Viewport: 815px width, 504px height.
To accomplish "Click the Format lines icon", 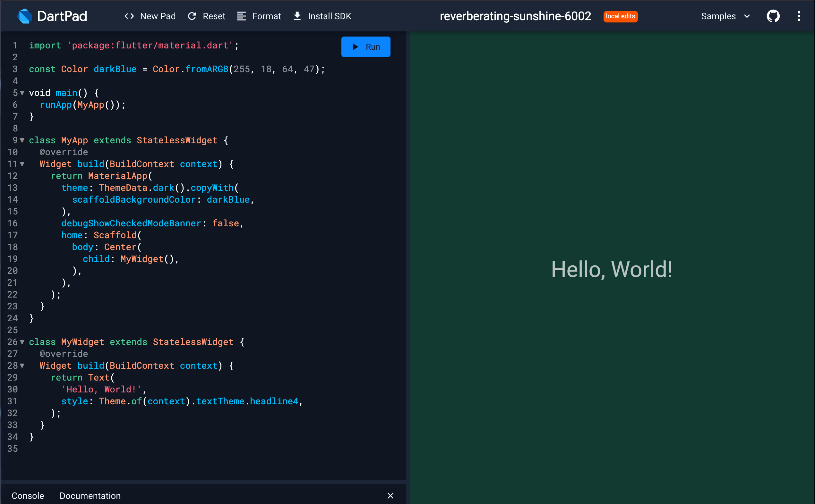I will point(241,16).
